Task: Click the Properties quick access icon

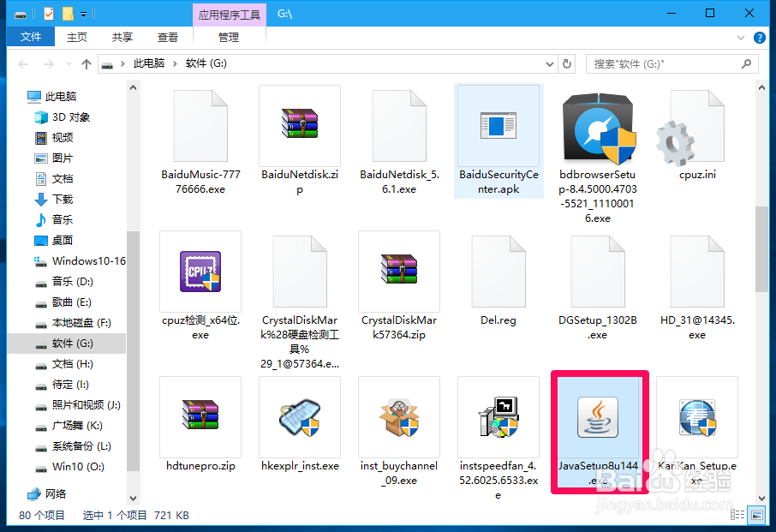Action: (49, 14)
